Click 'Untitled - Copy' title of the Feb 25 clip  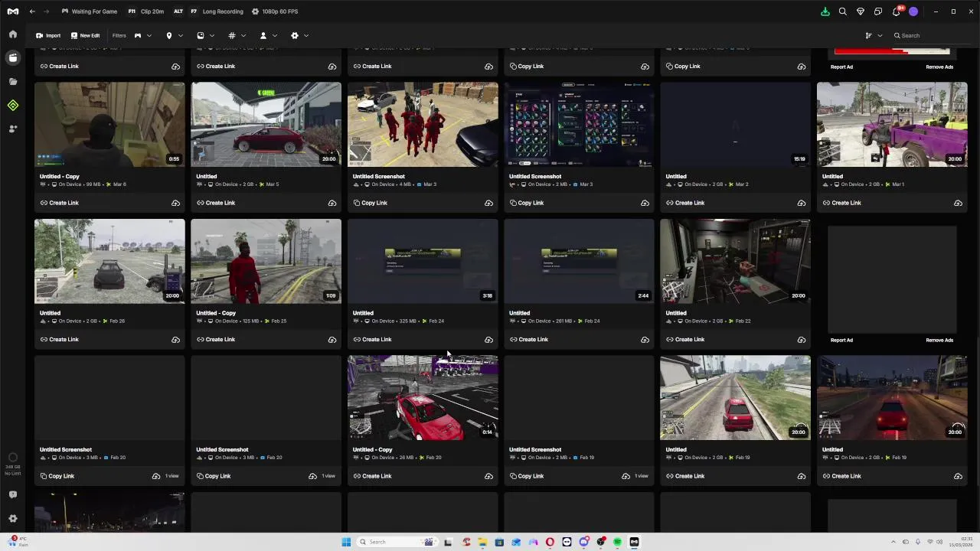pos(216,313)
